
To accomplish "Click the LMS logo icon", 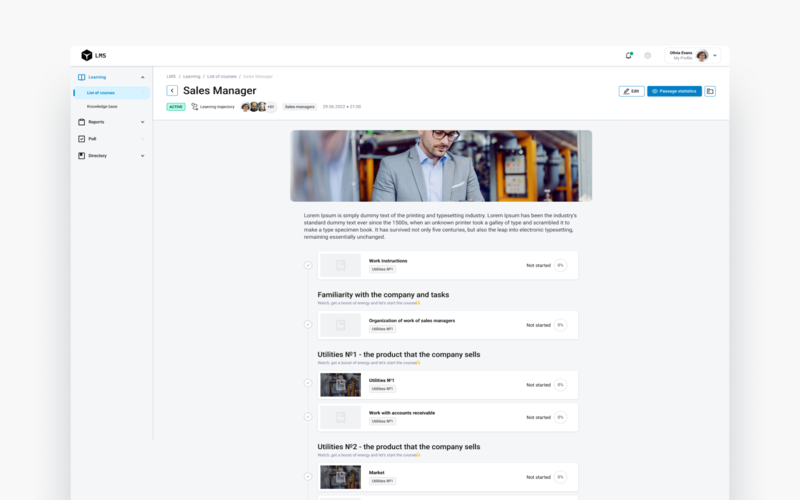I will tap(87, 55).
